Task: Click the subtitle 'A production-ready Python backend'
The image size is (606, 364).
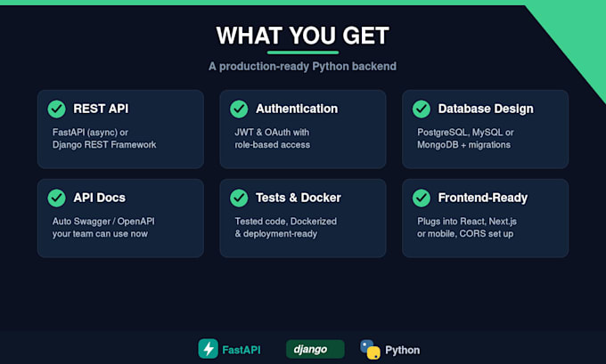Action: tap(303, 67)
